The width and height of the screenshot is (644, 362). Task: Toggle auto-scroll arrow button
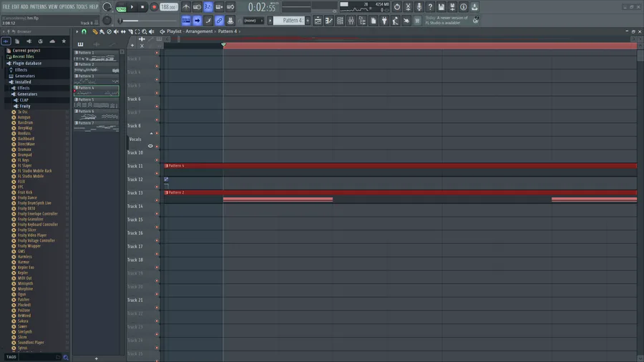(x=197, y=21)
